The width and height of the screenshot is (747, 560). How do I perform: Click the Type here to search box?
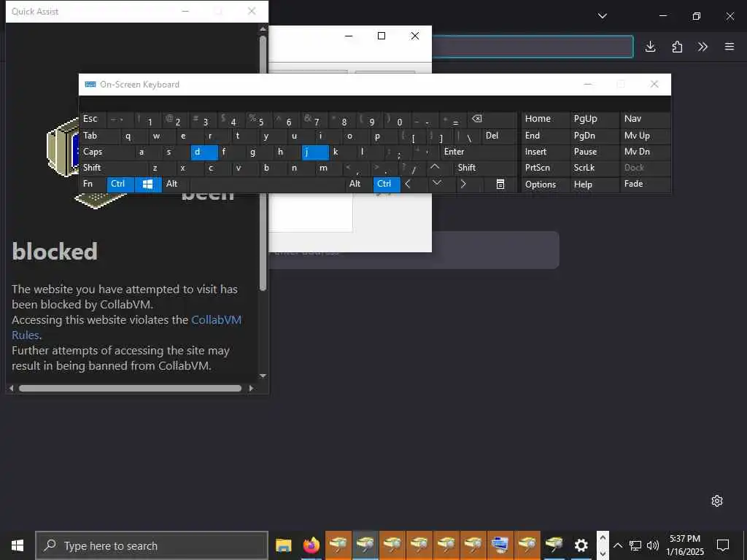(x=152, y=545)
